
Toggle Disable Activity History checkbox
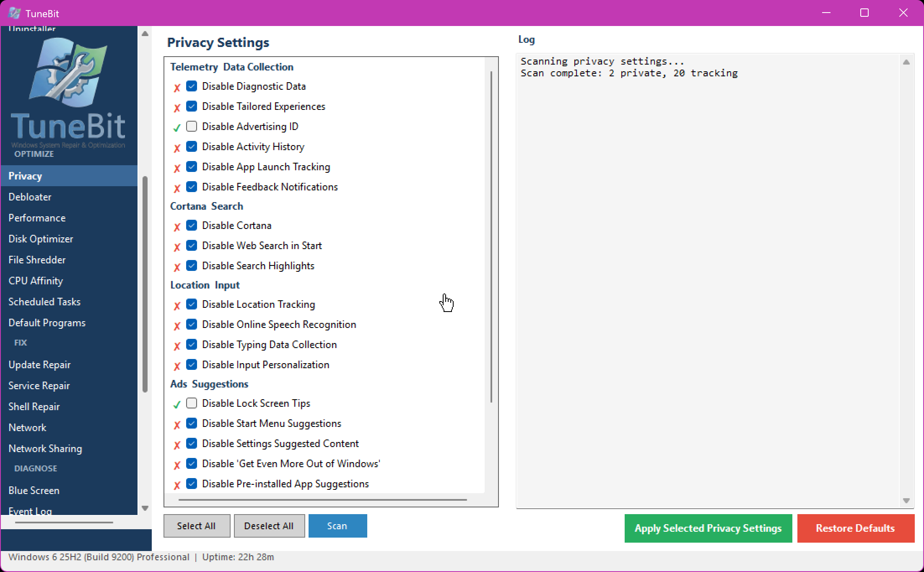[192, 146]
